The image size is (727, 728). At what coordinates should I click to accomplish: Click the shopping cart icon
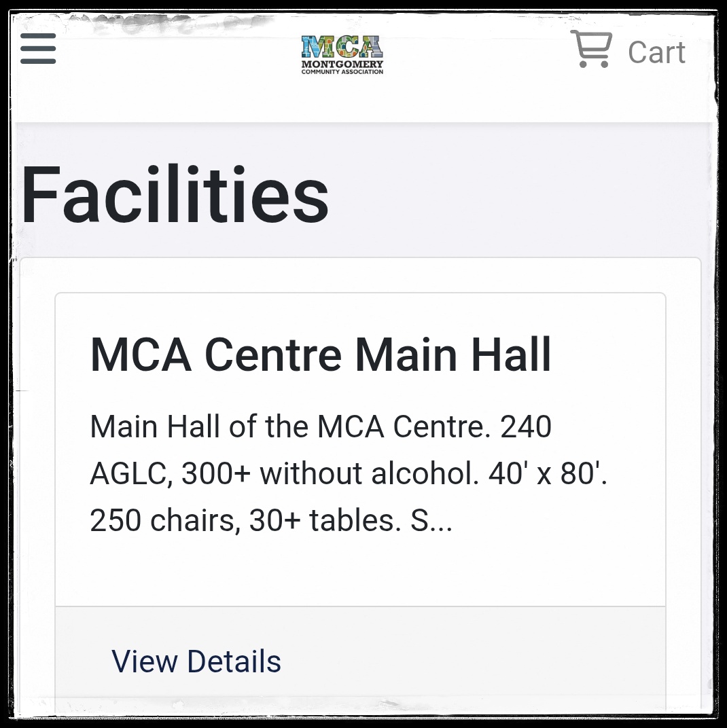tap(591, 49)
